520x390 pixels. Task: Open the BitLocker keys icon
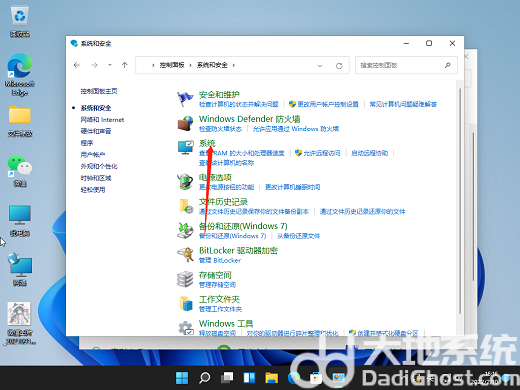pyautogui.click(x=185, y=255)
